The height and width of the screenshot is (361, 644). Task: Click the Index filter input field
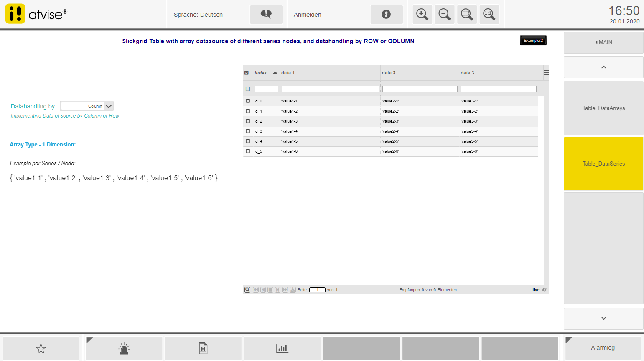(x=267, y=89)
